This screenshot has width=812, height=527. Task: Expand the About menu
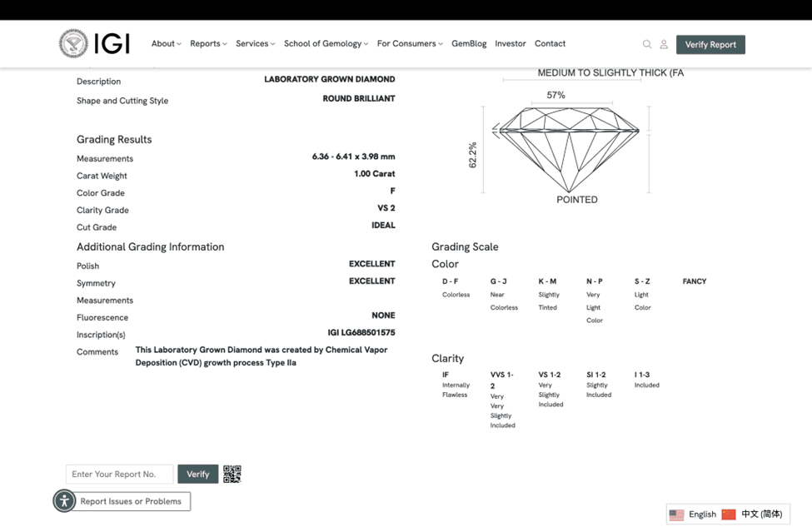pos(167,43)
